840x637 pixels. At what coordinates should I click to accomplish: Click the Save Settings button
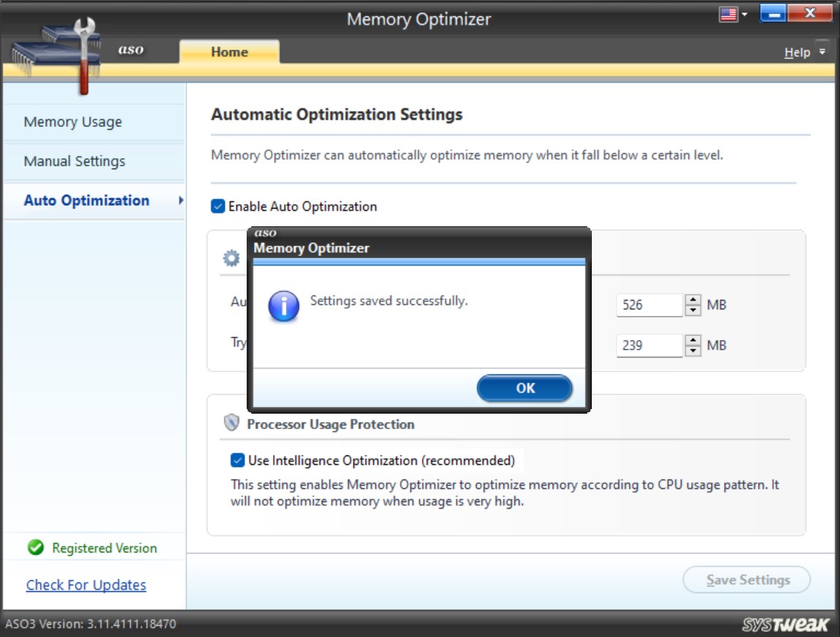point(746,580)
